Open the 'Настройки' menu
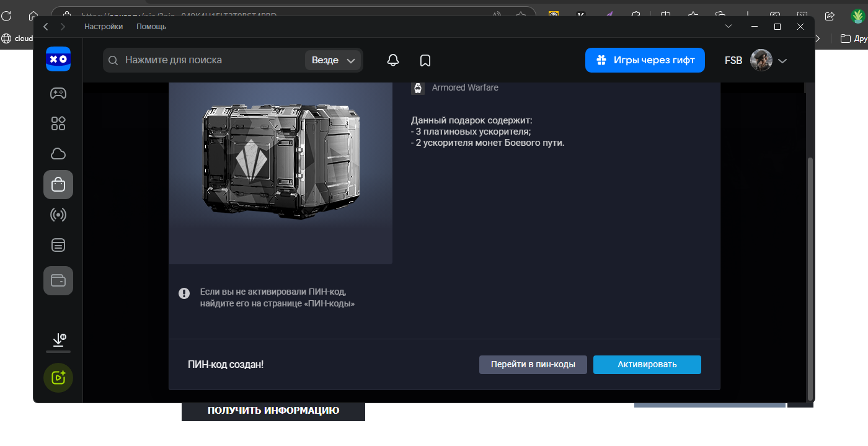The image size is (868, 446). click(x=104, y=27)
